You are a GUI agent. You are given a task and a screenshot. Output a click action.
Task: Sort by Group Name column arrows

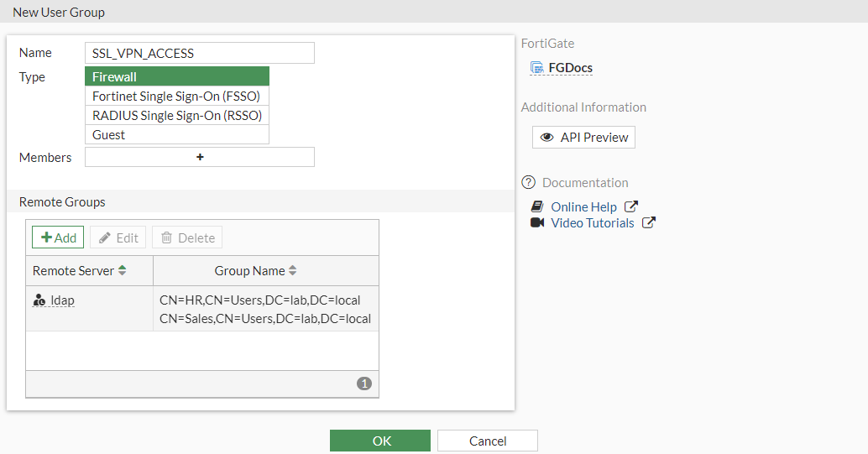pos(293,271)
